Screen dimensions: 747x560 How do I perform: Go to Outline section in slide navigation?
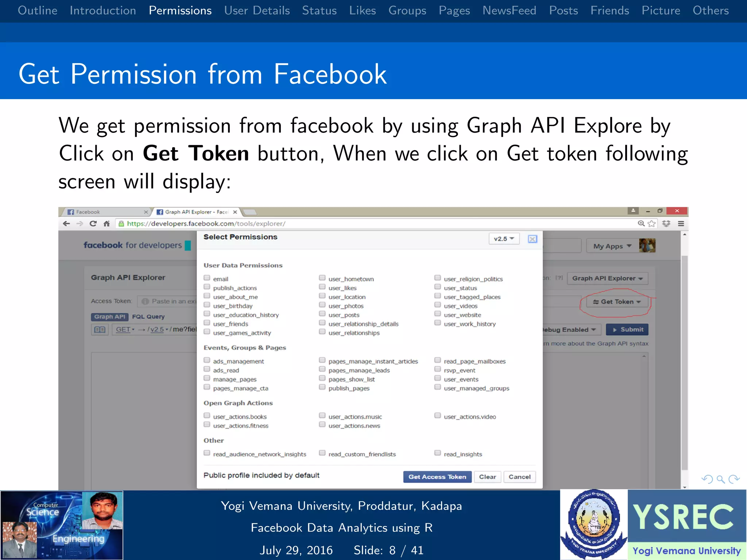pos(38,11)
